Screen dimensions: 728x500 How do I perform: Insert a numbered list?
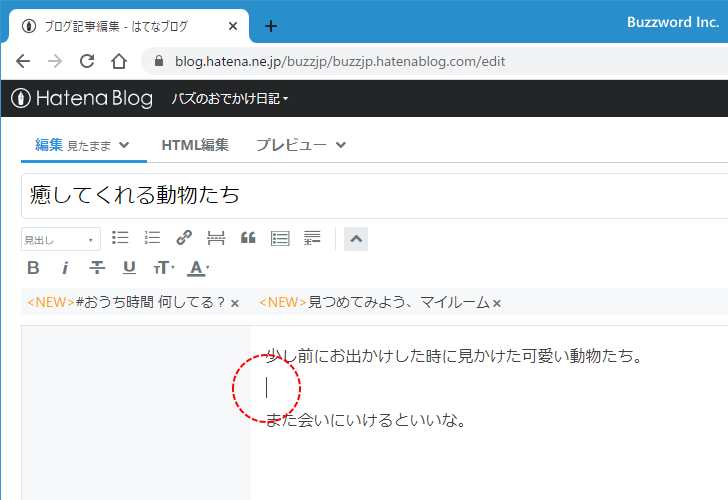click(152, 238)
